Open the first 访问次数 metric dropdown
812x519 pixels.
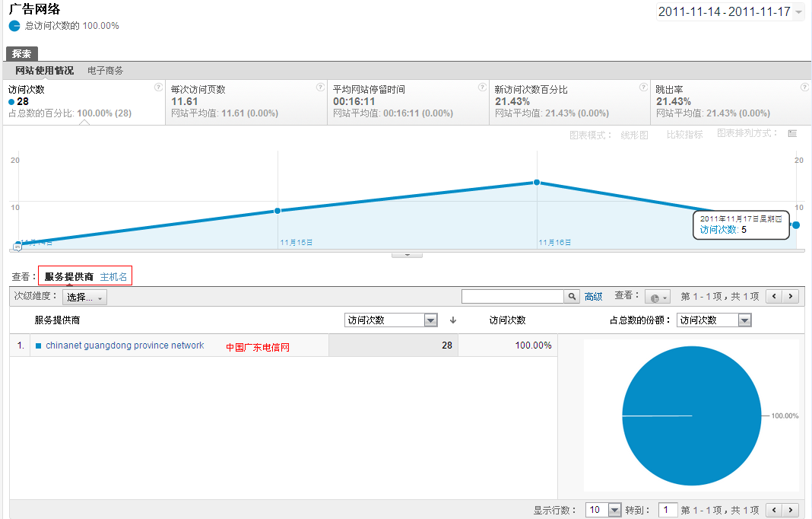point(391,320)
